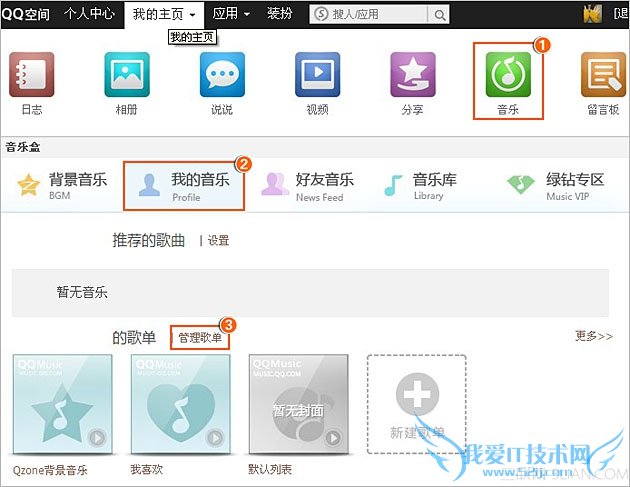The width and height of the screenshot is (630, 487).
Task: Switch to 音乐库 Library tab
Action: tap(421, 185)
